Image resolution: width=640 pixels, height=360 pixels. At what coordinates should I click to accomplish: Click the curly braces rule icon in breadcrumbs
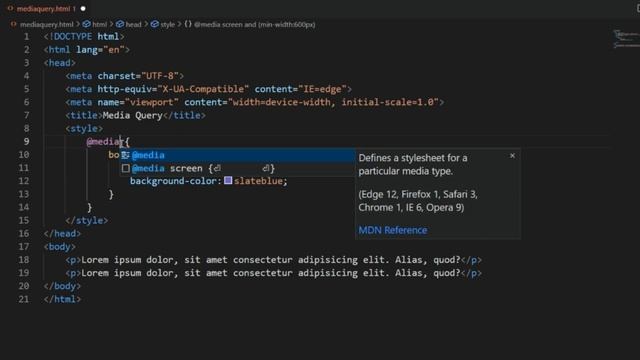pos(188,24)
